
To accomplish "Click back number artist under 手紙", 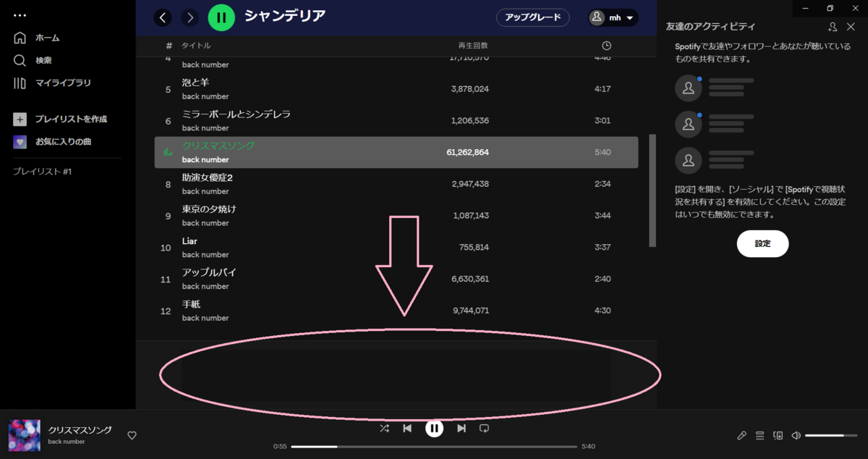I will point(205,318).
